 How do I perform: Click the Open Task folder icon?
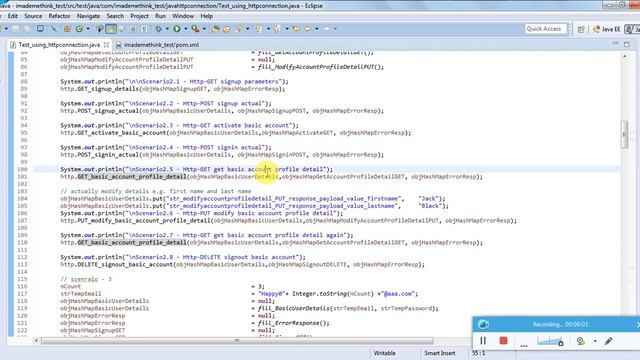click(227, 29)
